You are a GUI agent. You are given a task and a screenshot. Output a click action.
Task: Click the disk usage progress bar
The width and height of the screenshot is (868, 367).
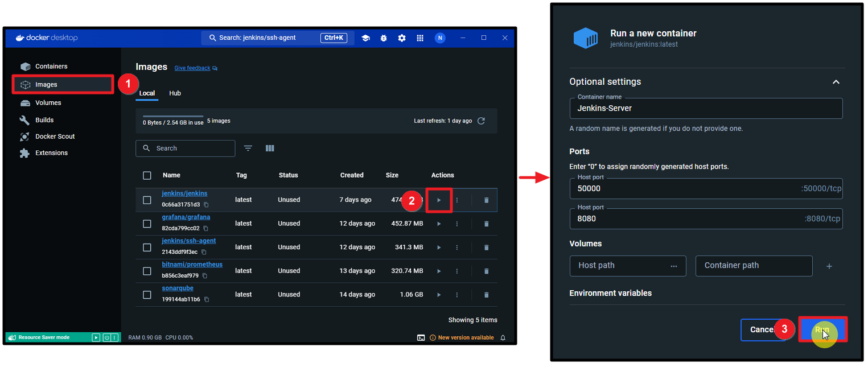point(173,116)
